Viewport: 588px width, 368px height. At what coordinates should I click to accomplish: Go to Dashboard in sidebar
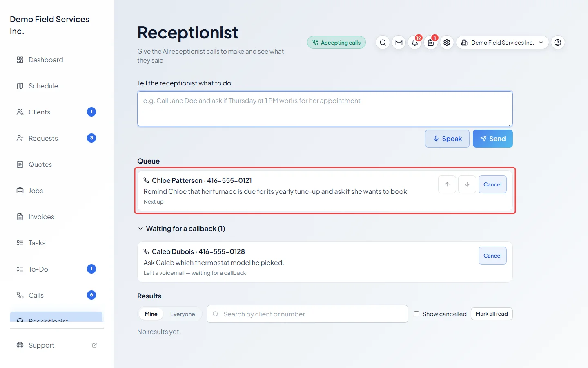[x=56, y=60]
